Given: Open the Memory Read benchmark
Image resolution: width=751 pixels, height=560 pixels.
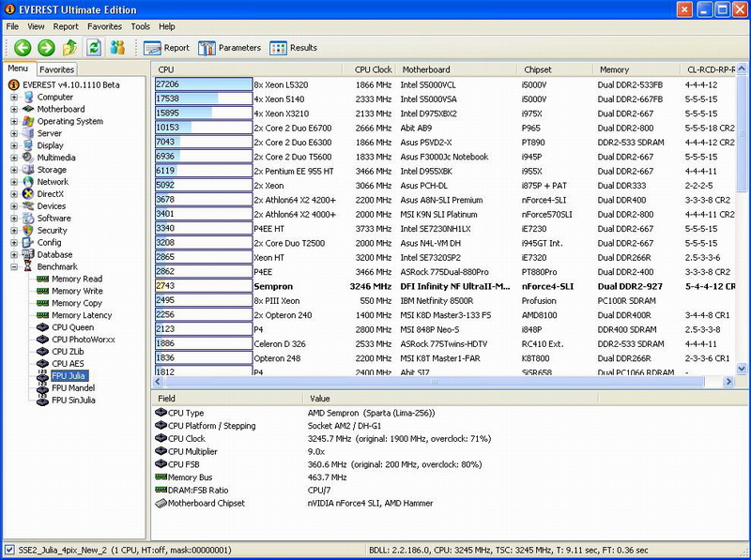Looking at the screenshot, I should click(77, 279).
